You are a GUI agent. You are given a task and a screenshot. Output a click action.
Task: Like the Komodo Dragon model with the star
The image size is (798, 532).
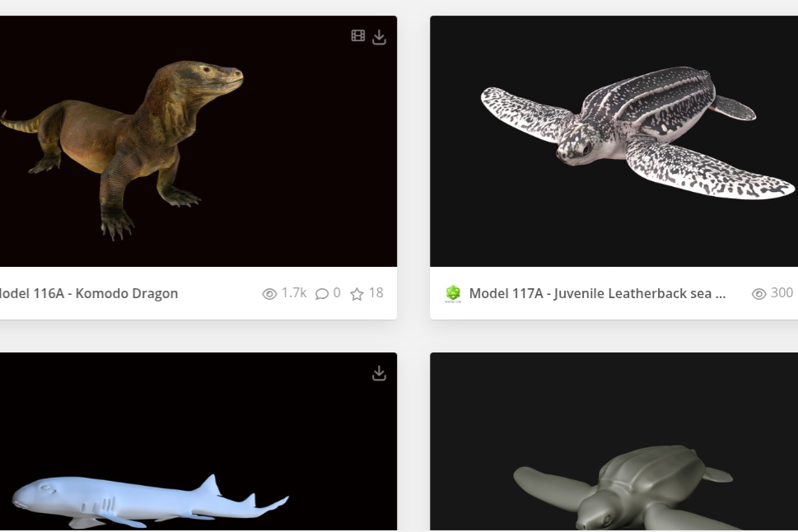pos(357,294)
